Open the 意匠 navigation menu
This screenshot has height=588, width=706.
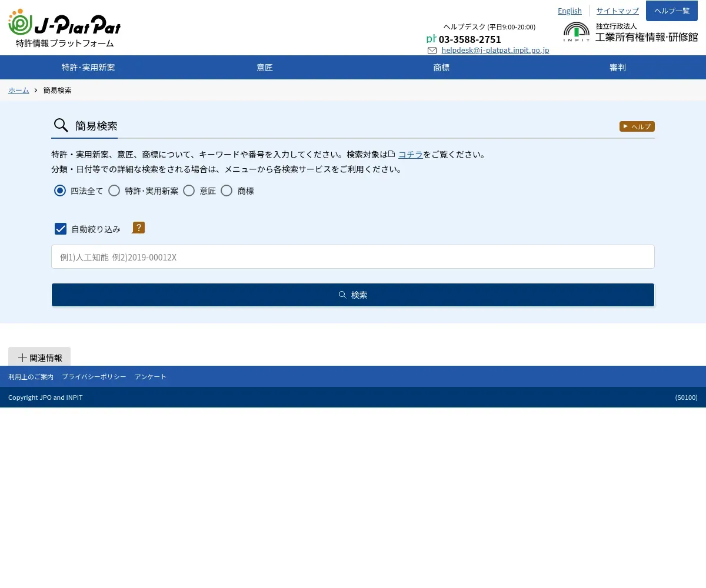(265, 68)
